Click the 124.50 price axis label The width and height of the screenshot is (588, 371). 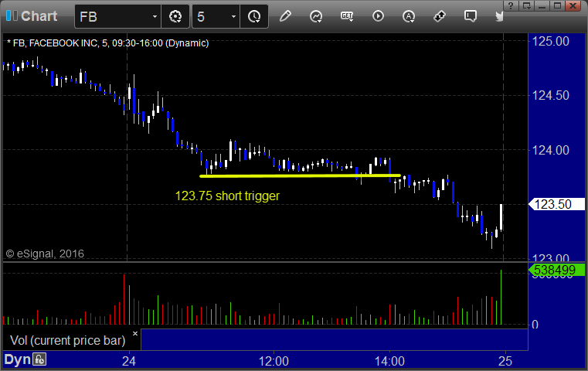tap(551, 95)
